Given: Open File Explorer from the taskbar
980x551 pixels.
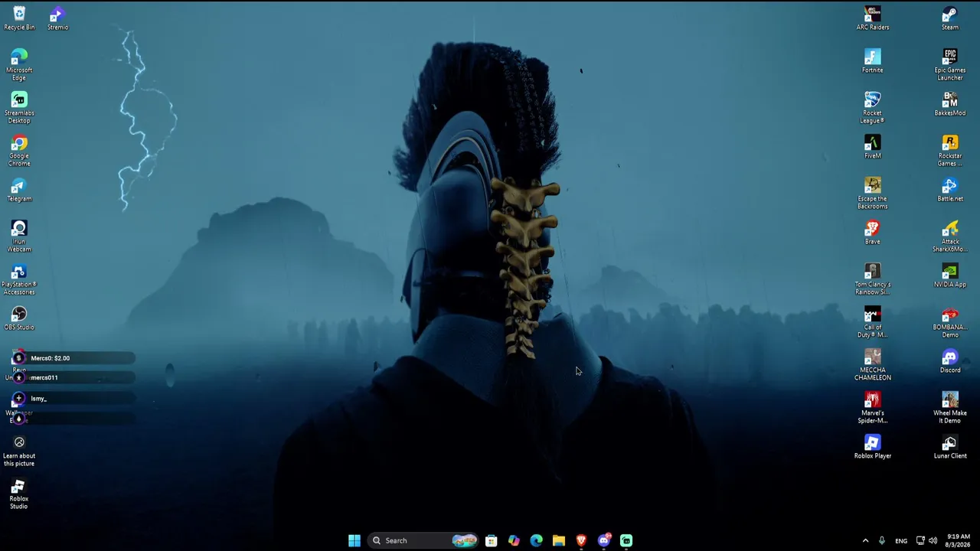Looking at the screenshot, I should tap(559, 540).
